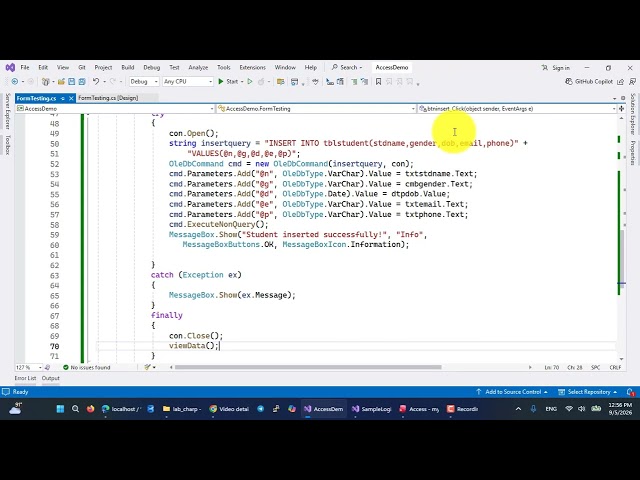640x480 pixels.
Task: Click the green Start debugging play icon
Action: pyautogui.click(x=221, y=82)
